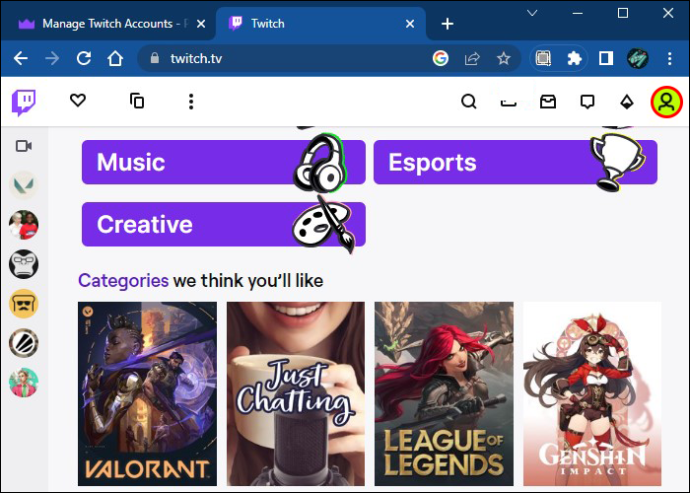Open the Extensions puzzle piece menu
Screen dimensions: 690x493
tap(574, 58)
